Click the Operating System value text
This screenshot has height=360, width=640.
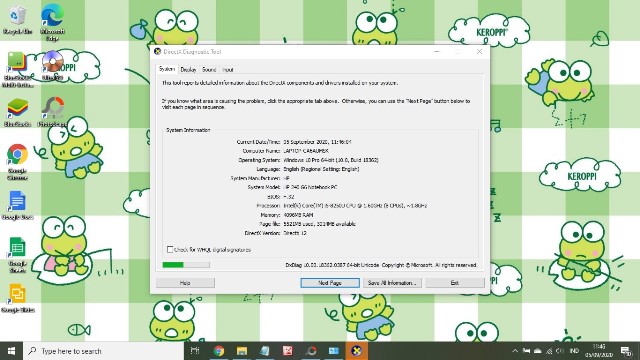[331, 160]
